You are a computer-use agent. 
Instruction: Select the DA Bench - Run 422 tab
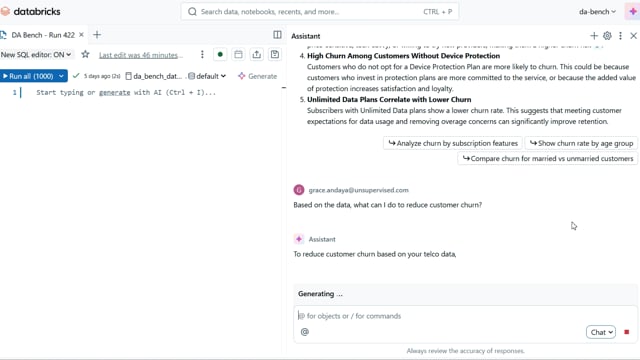click(x=42, y=35)
